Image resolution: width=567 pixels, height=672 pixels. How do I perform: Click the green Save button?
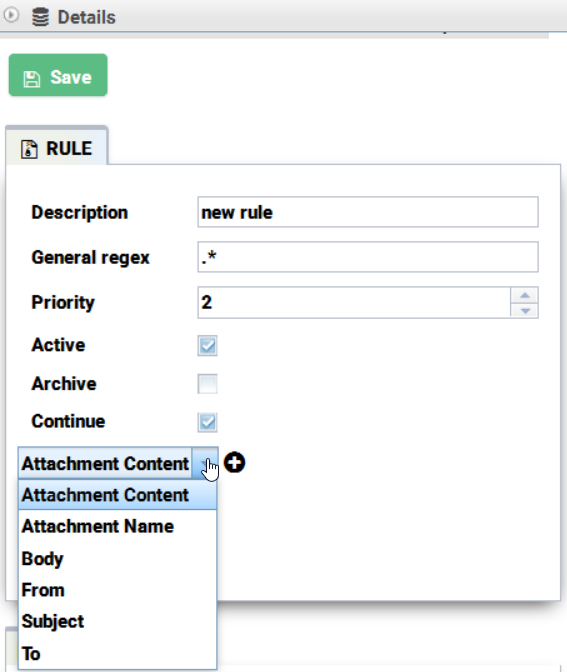click(x=58, y=75)
